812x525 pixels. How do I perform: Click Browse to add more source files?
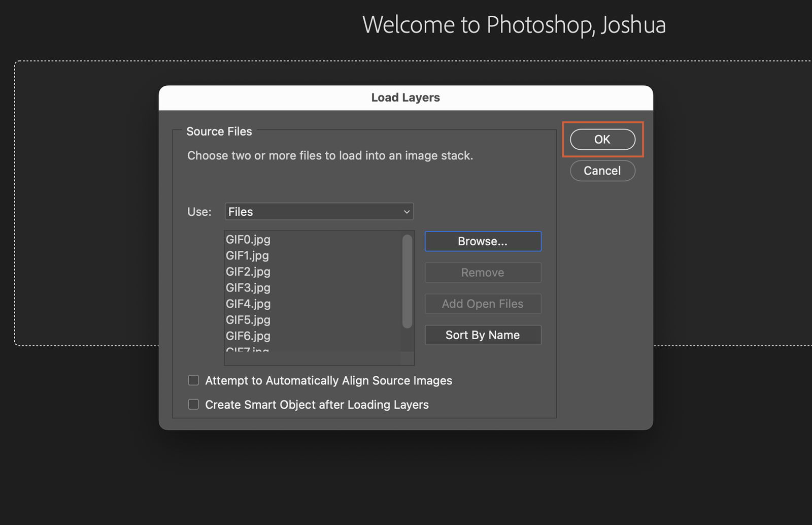[x=482, y=241]
